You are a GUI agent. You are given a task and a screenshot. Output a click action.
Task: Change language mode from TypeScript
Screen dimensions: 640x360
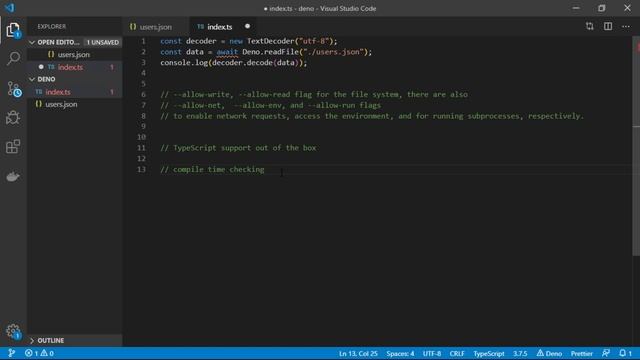point(489,353)
